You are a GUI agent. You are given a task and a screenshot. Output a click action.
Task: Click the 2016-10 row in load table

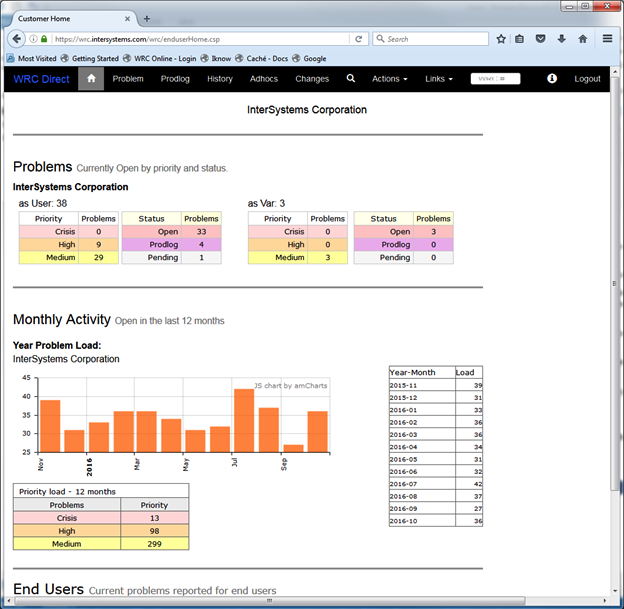click(436, 521)
